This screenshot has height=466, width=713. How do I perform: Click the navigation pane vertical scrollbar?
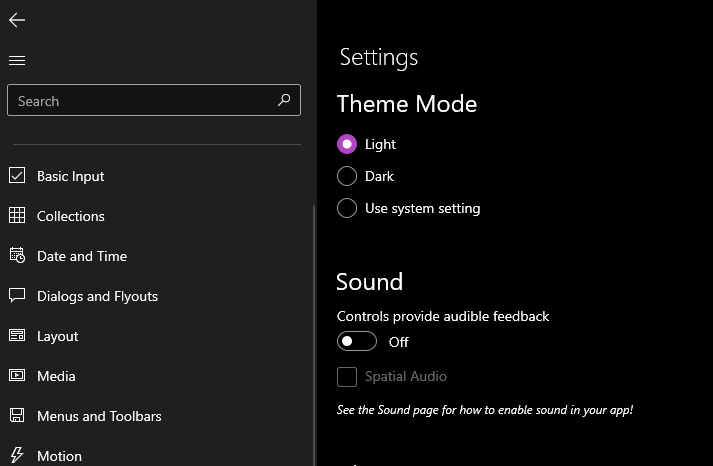coord(314,336)
